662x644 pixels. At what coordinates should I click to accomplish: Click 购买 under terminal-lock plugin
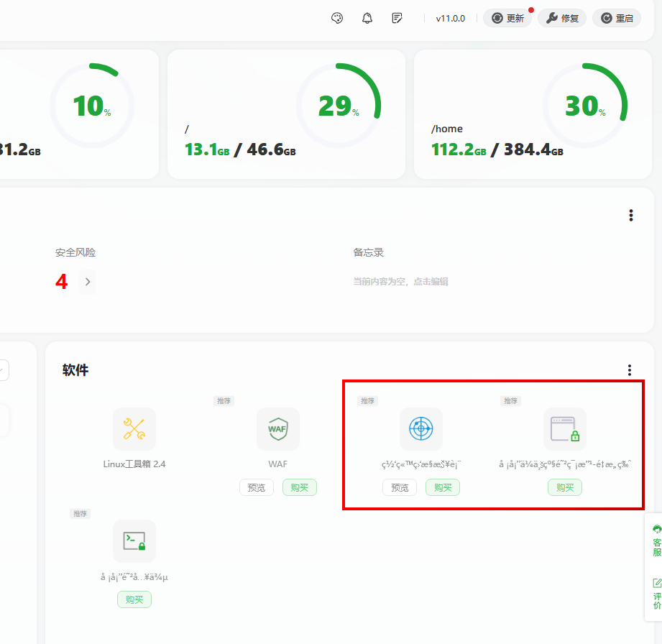pyautogui.click(x=134, y=599)
